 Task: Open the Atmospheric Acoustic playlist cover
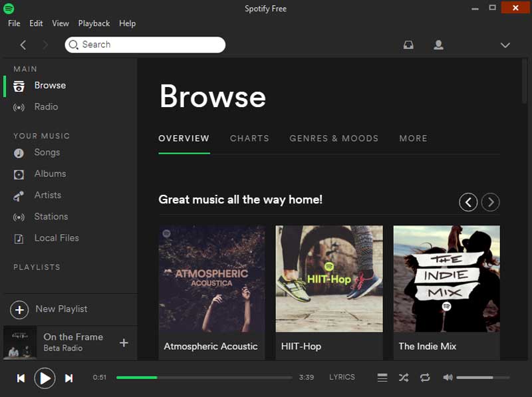pyautogui.click(x=211, y=279)
